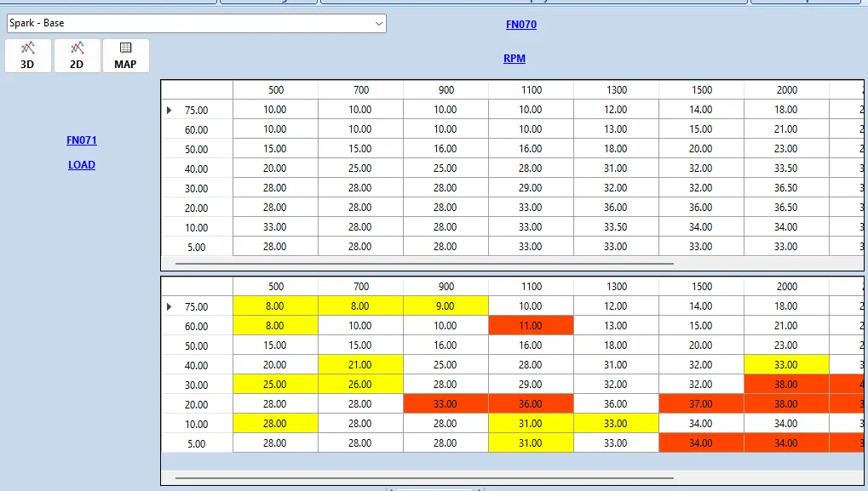Select the 1100 RPM column header in upper table
This screenshot has width=868, height=491.
tap(531, 89)
